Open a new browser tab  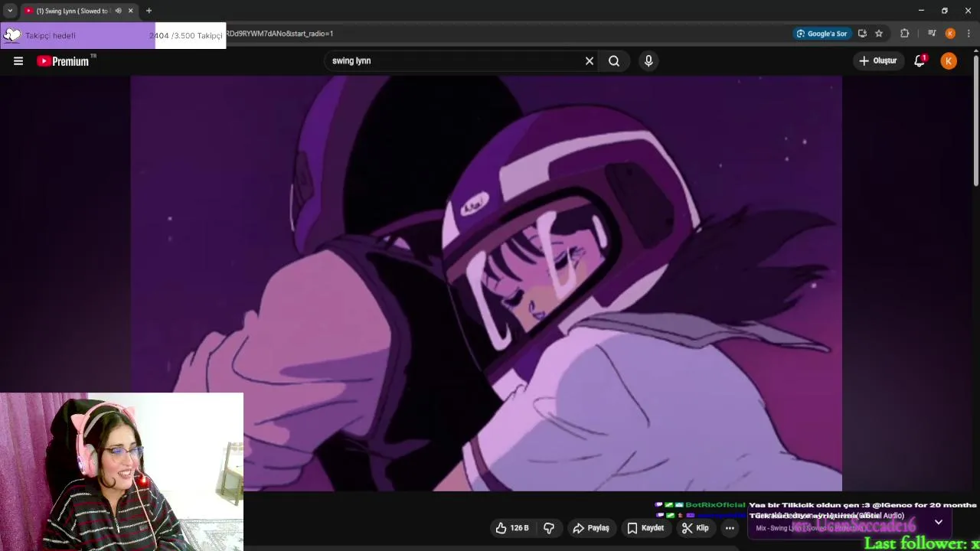point(149,11)
